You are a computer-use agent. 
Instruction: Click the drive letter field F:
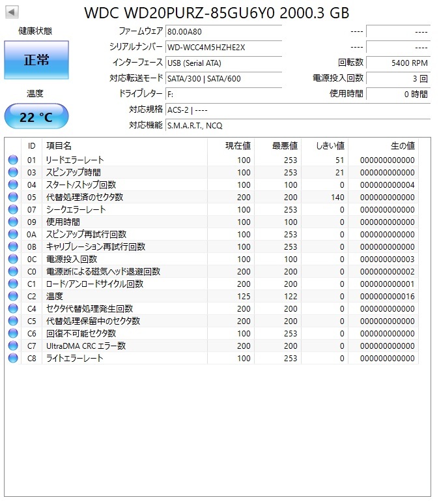(223, 94)
